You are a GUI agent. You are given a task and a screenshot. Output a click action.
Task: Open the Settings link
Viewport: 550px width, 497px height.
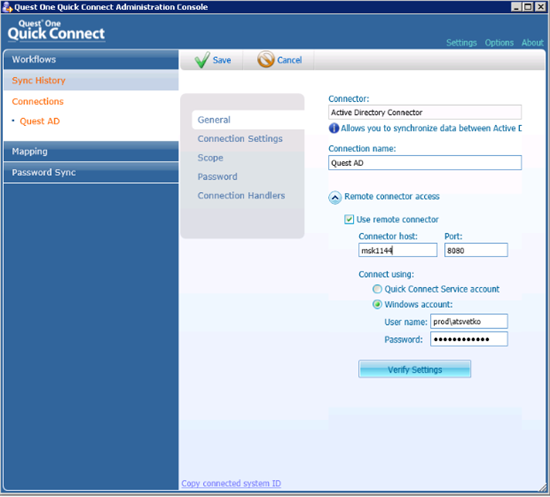(x=461, y=43)
